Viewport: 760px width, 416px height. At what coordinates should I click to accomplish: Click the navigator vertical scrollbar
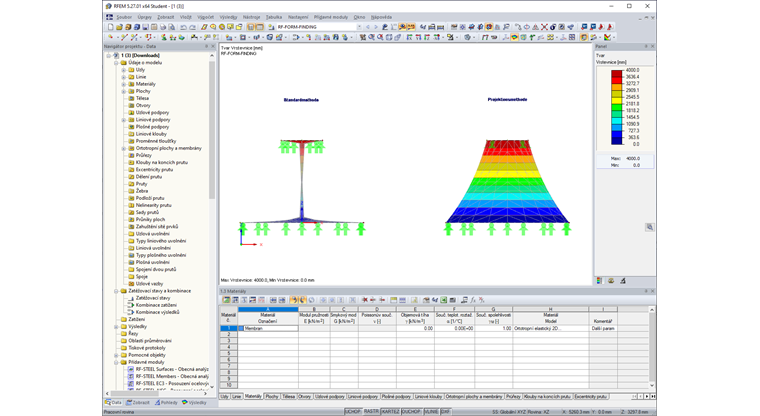(x=212, y=128)
